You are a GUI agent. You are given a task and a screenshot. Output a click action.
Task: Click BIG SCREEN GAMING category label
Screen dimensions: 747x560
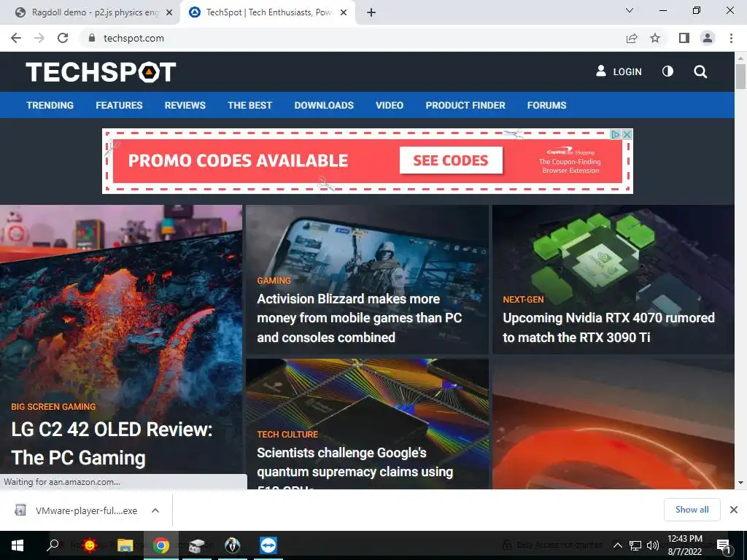tap(53, 407)
